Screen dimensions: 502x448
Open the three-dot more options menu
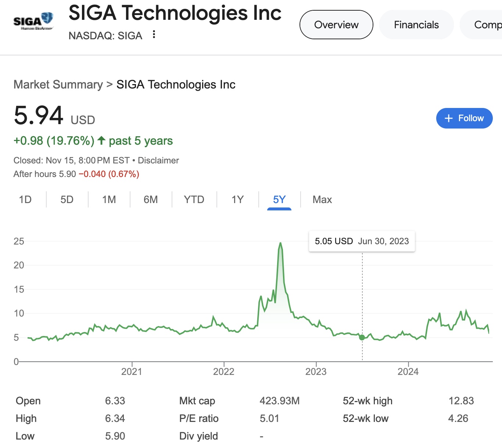[154, 35]
